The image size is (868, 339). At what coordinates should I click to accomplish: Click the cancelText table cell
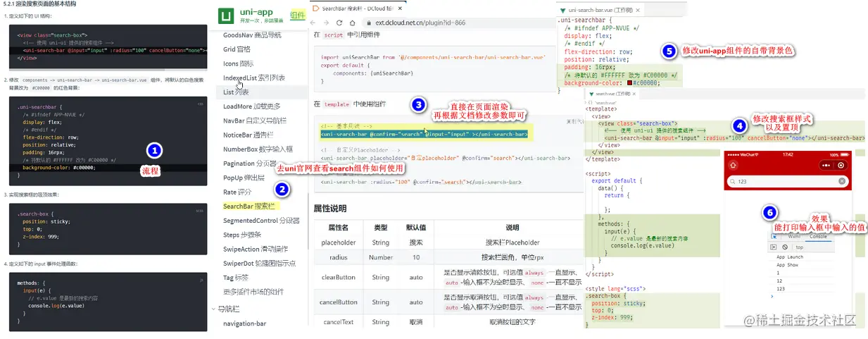(339, 322)
